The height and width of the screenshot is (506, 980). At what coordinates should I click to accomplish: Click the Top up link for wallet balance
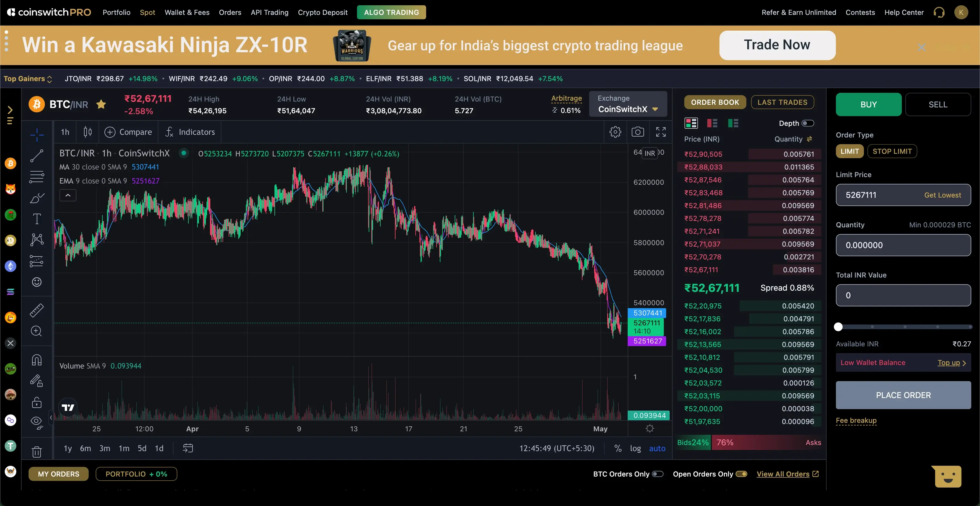pos(949,362)
